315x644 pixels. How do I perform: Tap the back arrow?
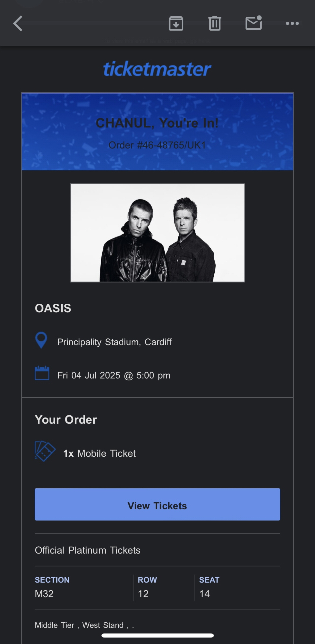[x=18, y=24]
